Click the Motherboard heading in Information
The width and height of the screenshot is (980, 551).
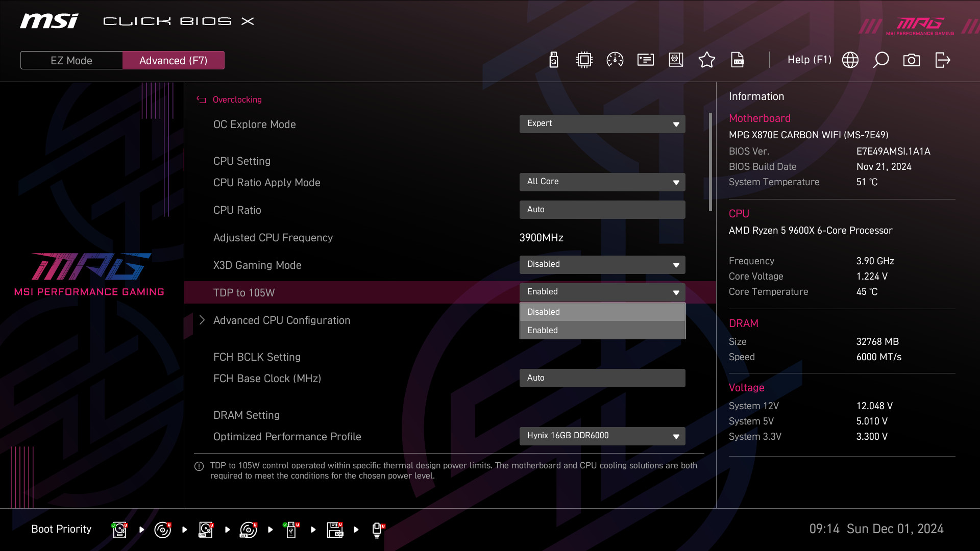[759, 118]
